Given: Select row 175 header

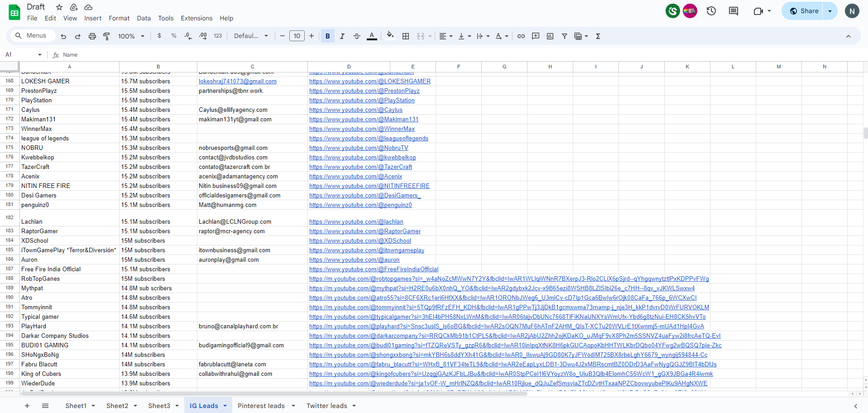Looking at the screenshot, I should pyautogui.click(x=10, y=148).
